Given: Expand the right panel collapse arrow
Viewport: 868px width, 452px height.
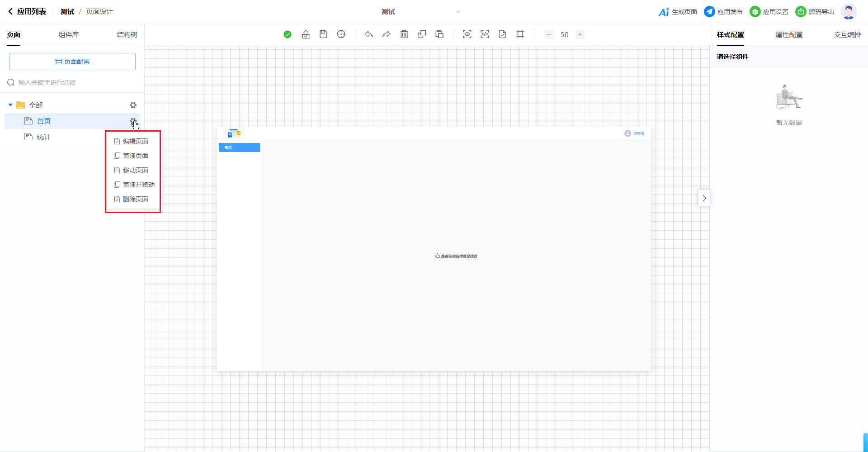Looking at the screenshot, I should 704,198.
